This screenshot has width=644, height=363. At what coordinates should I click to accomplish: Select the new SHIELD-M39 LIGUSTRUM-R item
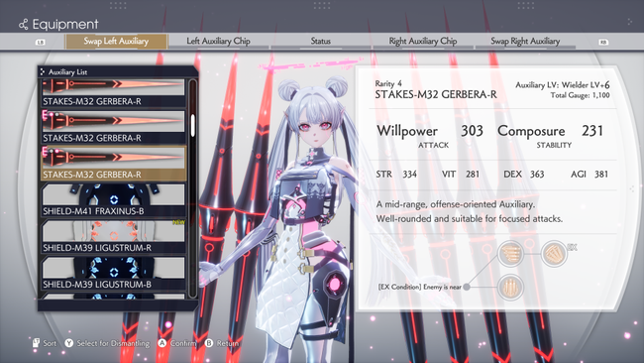(114, 236)
